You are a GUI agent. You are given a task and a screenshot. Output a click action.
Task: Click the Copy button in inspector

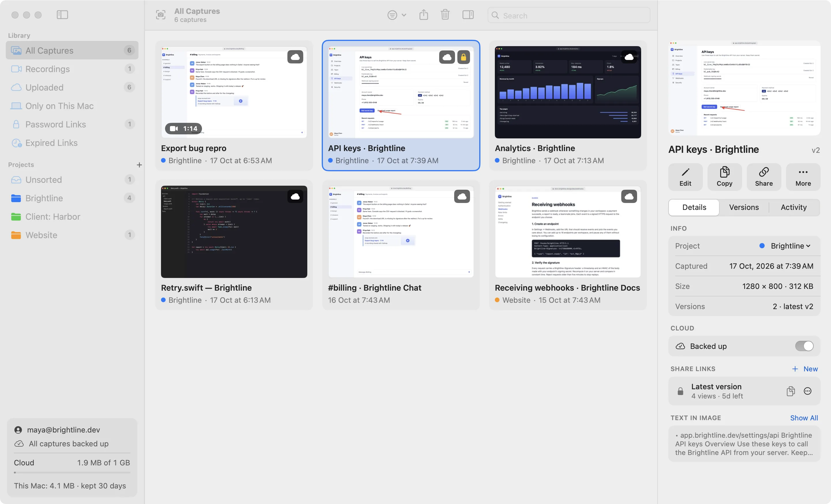[x=725, y=177]
